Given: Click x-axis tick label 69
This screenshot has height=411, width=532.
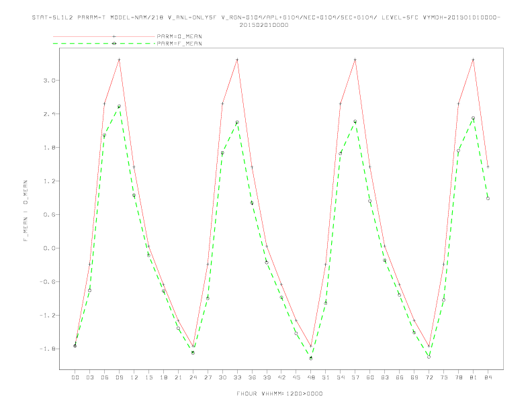Looking at the screenshot, I should (x=414, y=377).
